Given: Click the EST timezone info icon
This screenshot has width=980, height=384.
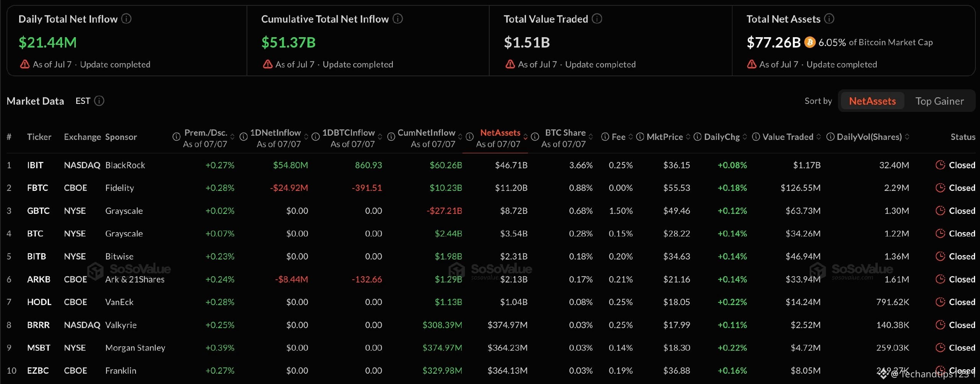Looking at the screenshot, I should (x=99, y=101).
